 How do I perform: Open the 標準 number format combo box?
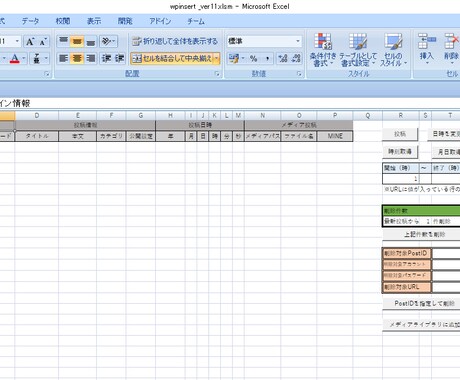click(x=264, y=41)
